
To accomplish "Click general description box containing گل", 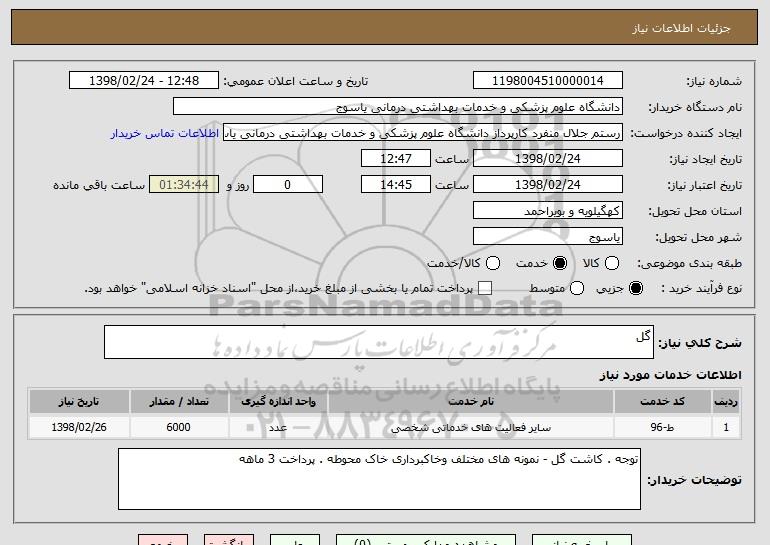I will (x=379, y=342).
